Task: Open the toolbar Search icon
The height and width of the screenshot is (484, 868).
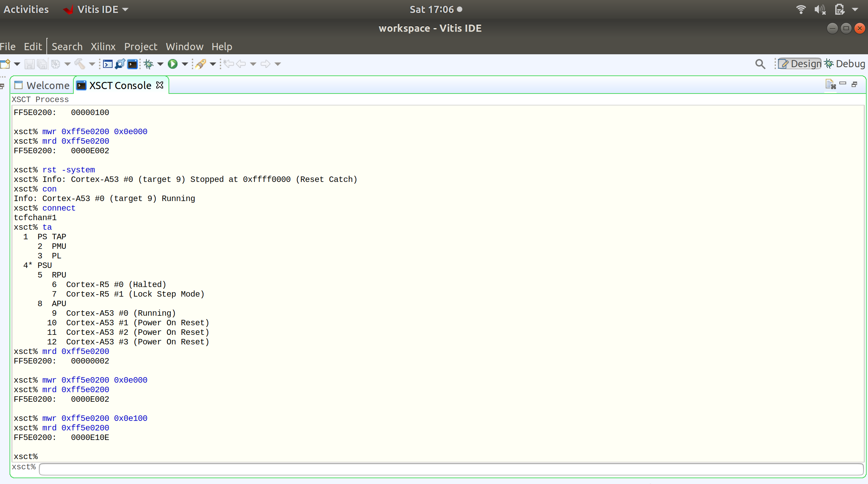Action: click(x=761, y=64)
